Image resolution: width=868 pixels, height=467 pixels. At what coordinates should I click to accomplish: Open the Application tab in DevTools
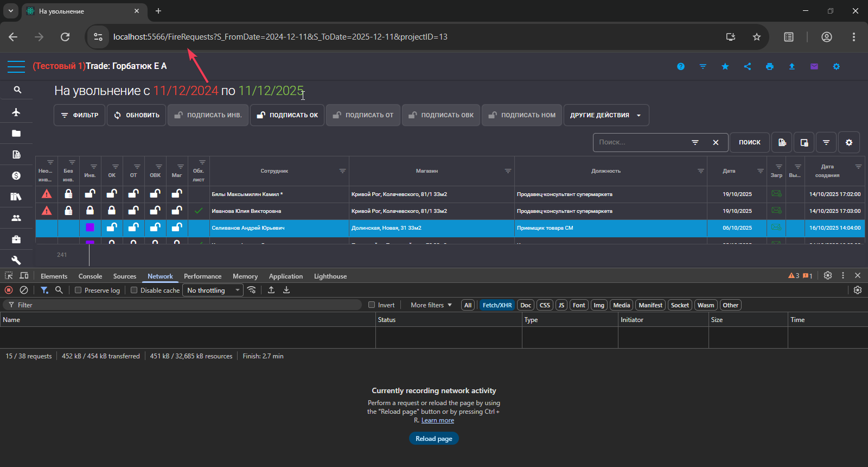285,276
